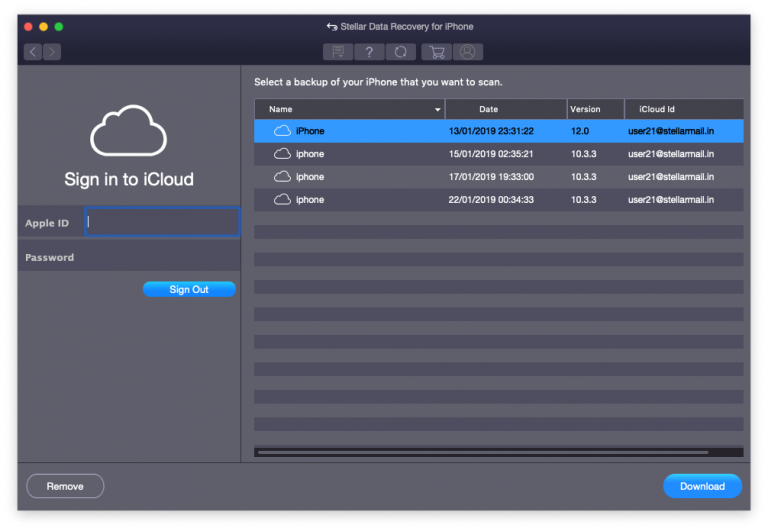Click the Remove button
The image size is (768, 531).
(x=65, y=486)
